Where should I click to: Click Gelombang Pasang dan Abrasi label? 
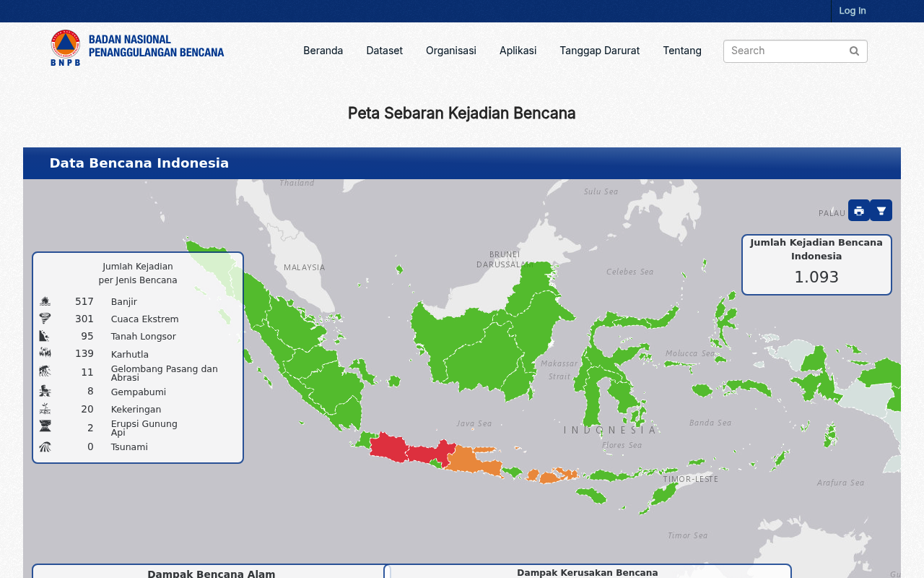coord(165,373)
